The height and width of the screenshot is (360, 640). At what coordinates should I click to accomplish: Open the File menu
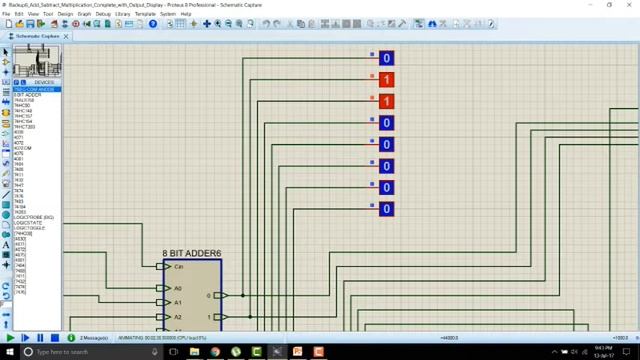[x=6, y=14]
